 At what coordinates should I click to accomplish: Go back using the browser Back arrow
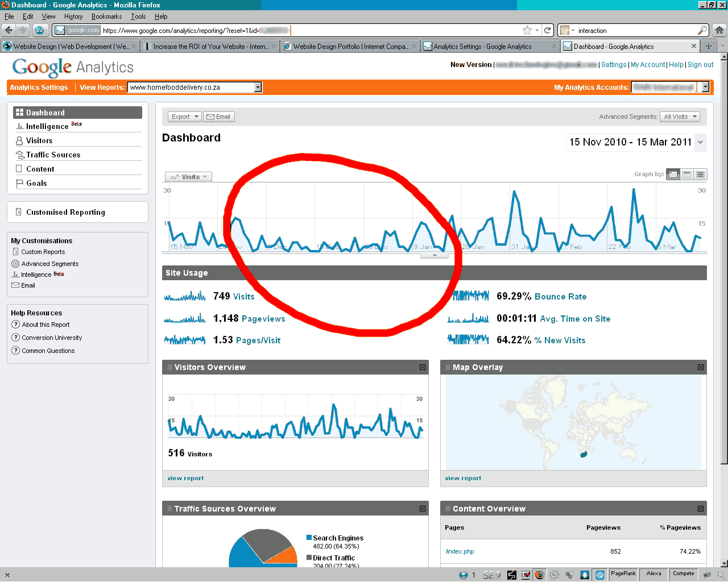point(9,30)
